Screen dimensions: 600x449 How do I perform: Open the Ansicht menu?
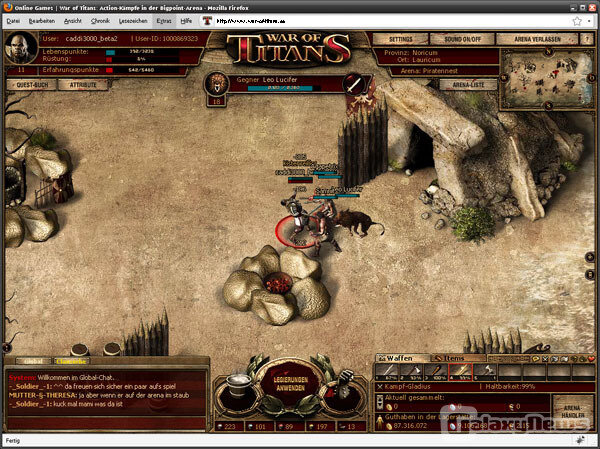coord(73,21)
